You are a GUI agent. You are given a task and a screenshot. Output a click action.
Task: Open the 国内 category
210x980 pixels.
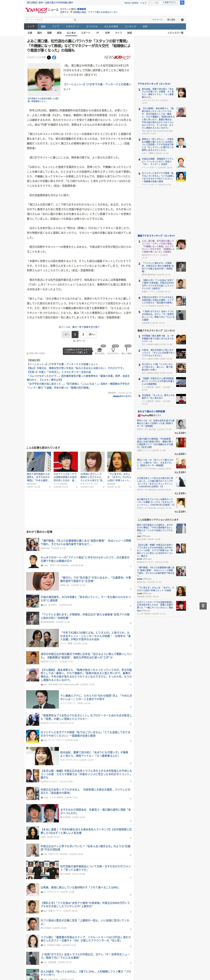click(40, 33)
